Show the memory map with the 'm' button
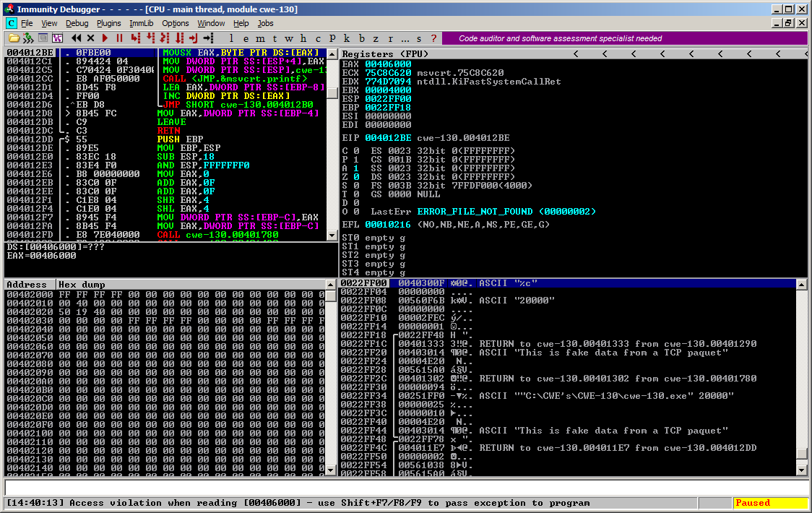This screenshot has width=812, height=513. point(259,38)
